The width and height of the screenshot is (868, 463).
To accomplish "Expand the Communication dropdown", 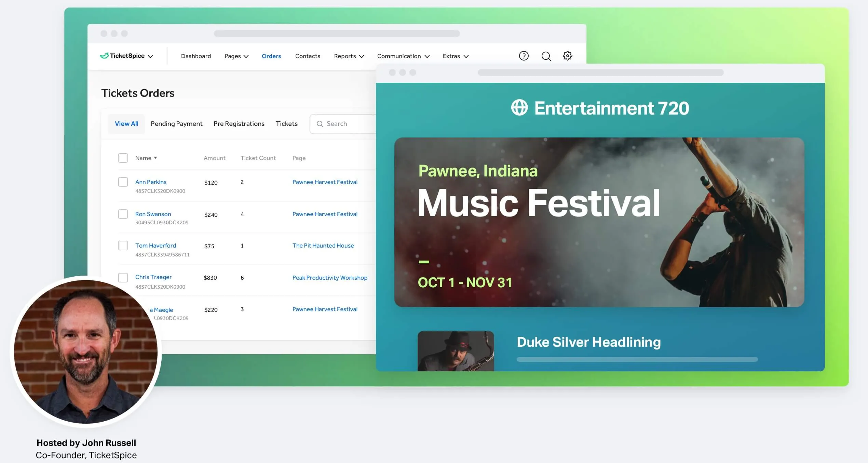I will click(x=403, y=56).
